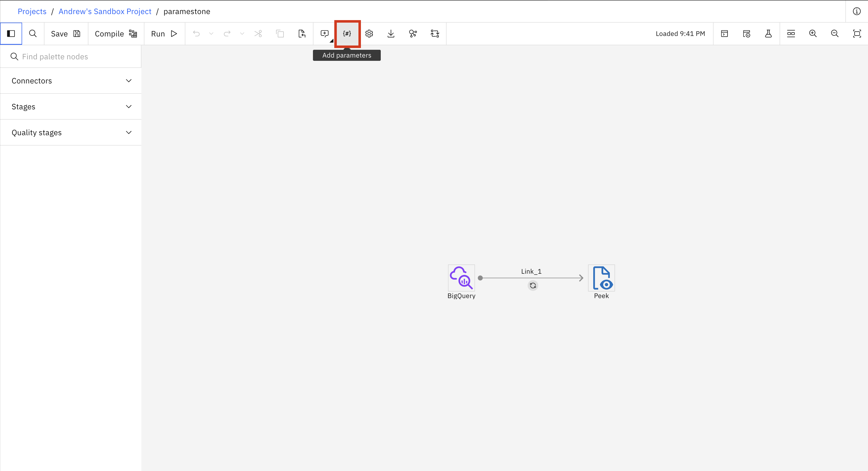Select the BigQuery node on canvas
This screenshot has height=471, width=868.
pyautogui.click(x=461, y=278)
